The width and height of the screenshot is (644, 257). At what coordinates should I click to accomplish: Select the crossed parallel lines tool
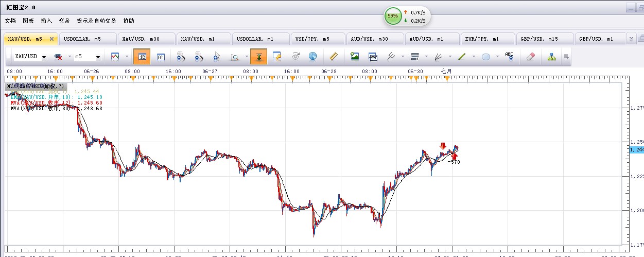391,57
